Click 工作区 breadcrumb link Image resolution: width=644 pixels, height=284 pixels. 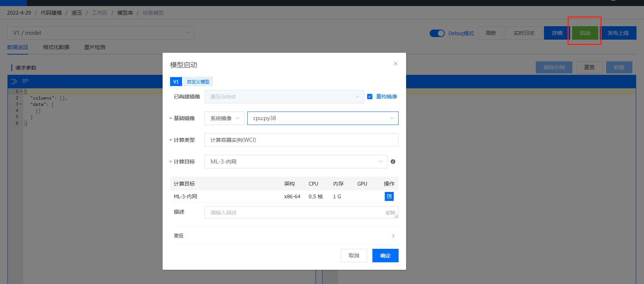[x=100, y=13]
